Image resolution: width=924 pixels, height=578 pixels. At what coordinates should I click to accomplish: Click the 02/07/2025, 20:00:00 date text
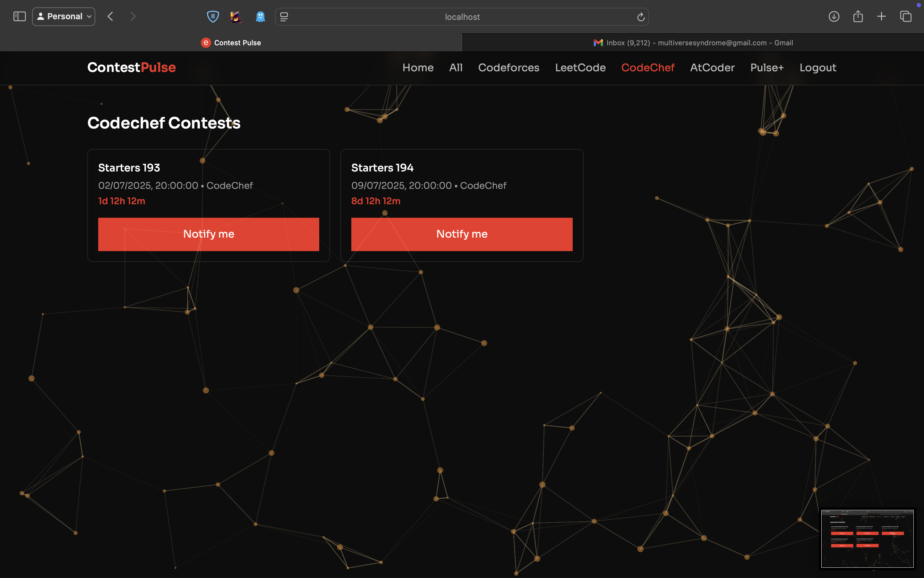pos(148,186)
